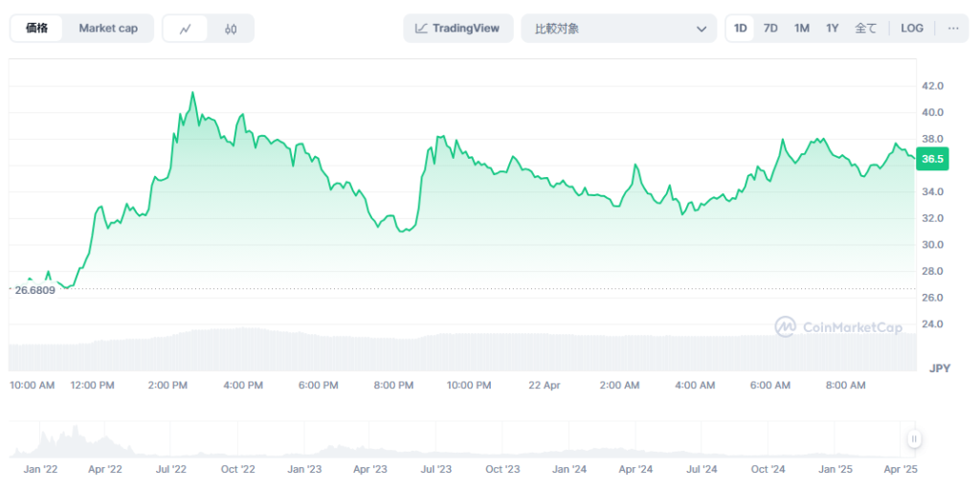This screenshot has height=490, width=980.
Task: Click the 36.5 current price label
Action: (931, 159)
